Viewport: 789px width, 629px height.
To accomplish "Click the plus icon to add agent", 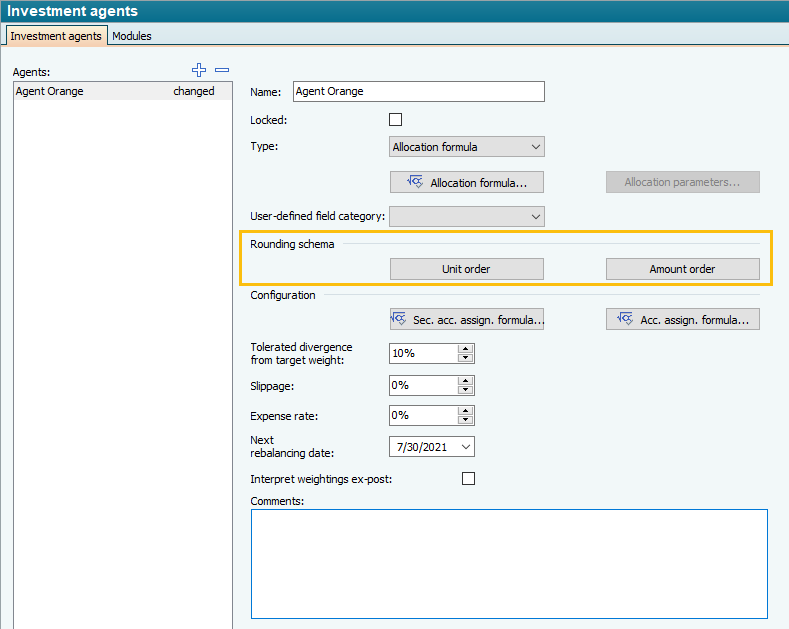I will (199, 70).
